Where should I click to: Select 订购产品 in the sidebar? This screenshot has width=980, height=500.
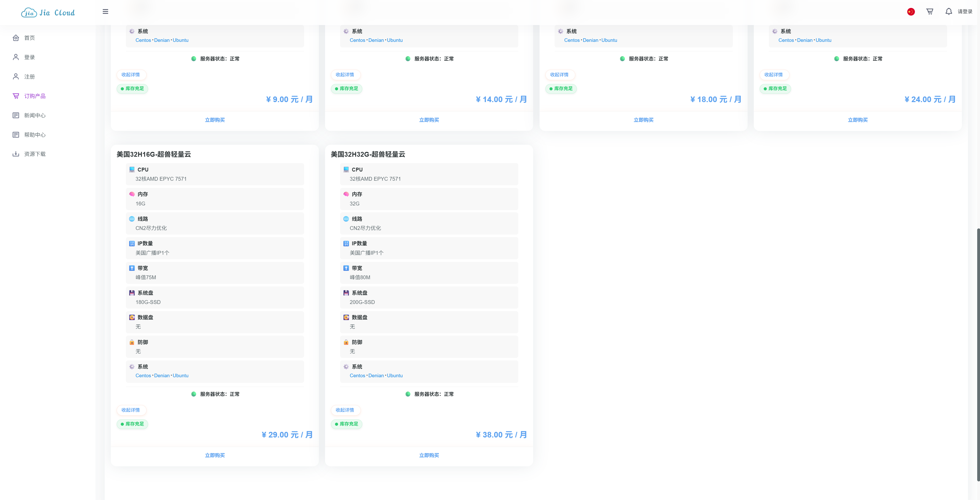(35, 96)
